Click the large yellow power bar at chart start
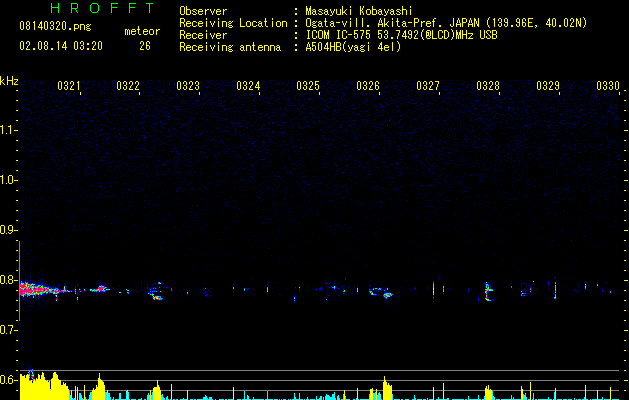 point(44,386)
